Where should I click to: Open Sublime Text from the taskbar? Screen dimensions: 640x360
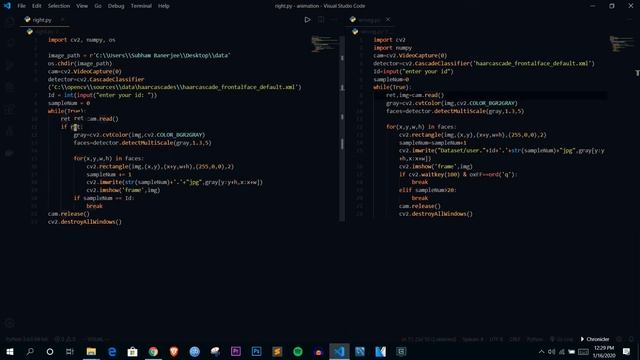[x=277, y=351]
